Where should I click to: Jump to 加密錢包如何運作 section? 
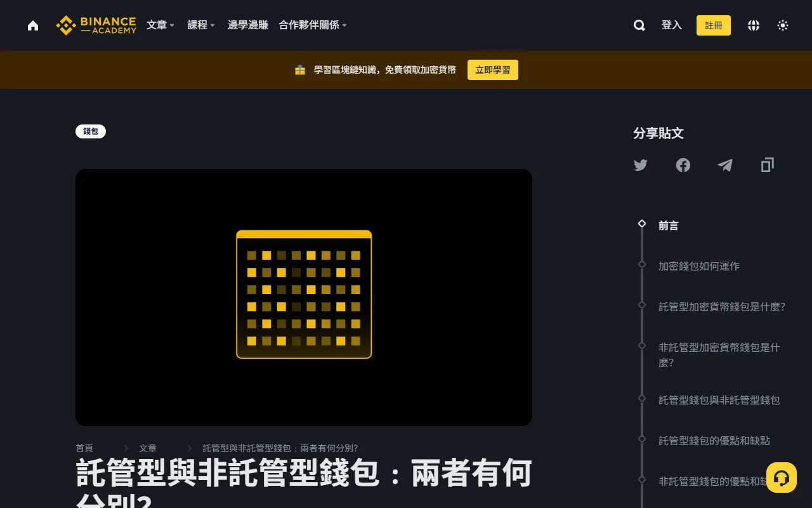pos(699,266)
